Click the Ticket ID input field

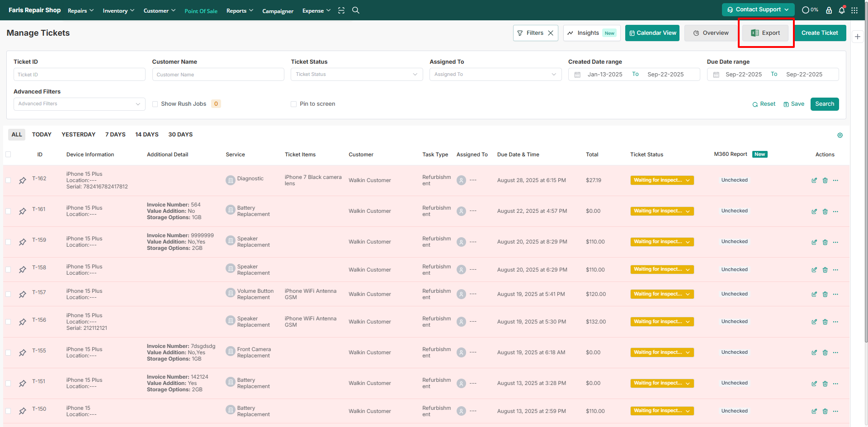pyautogui.click(x=79, y=75)
